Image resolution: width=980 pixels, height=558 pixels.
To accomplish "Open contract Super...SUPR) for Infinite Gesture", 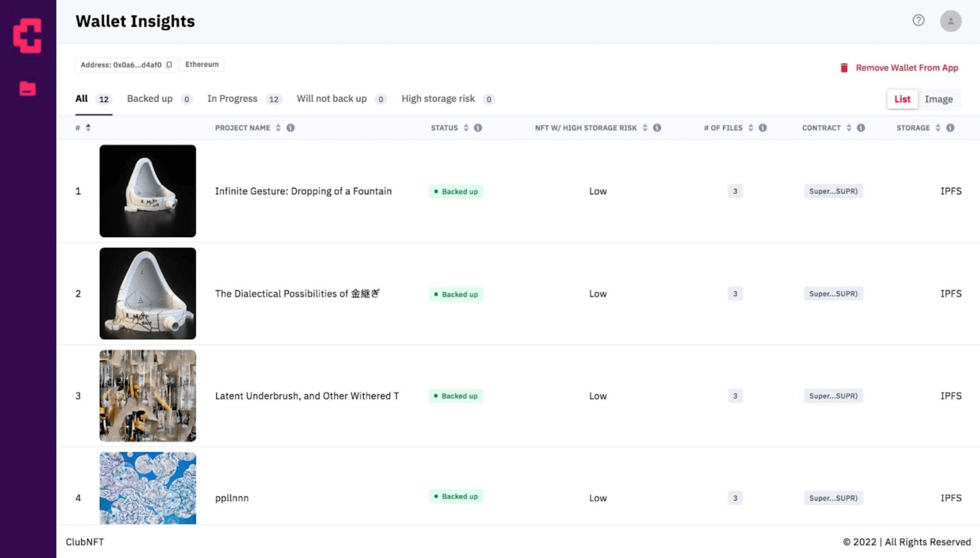I will coord(833,191).
